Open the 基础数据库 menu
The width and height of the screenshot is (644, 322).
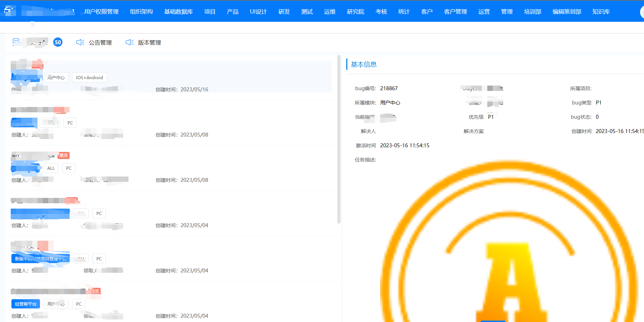click(178, 12)
